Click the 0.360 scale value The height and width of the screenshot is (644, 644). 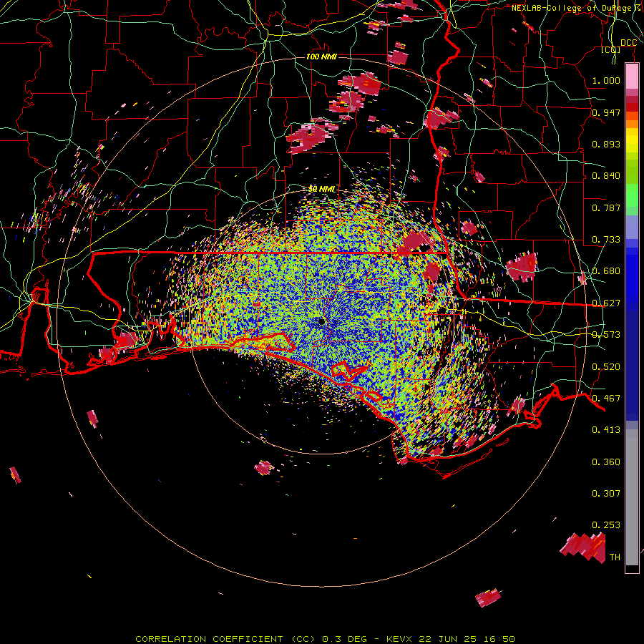click(606, 462)
